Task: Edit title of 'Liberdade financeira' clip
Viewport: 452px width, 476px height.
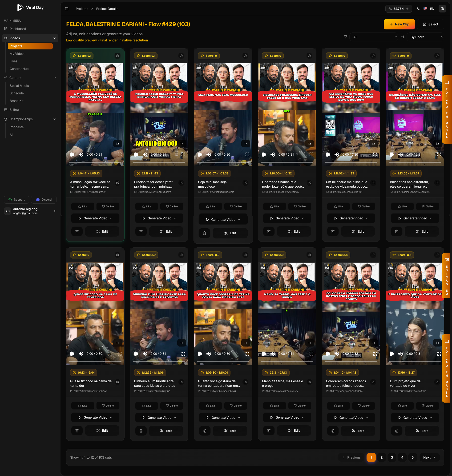Action: coord(309,183)
